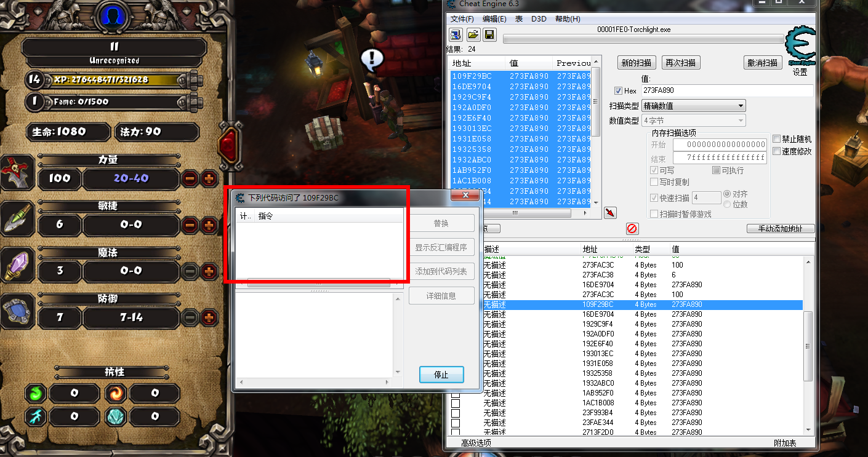Select the highlighted row 109F29BC in address table

(x=641, y=304)
